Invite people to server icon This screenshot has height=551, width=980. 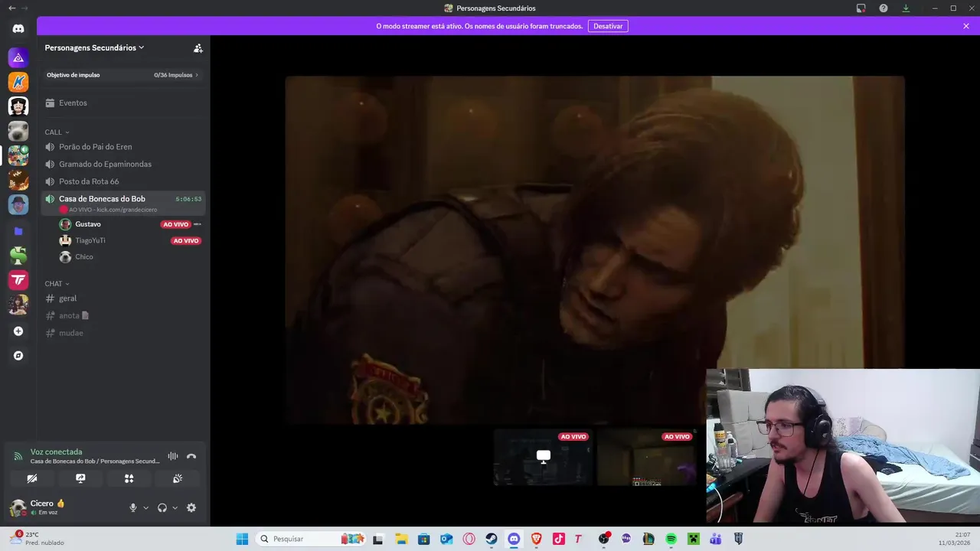198,47
